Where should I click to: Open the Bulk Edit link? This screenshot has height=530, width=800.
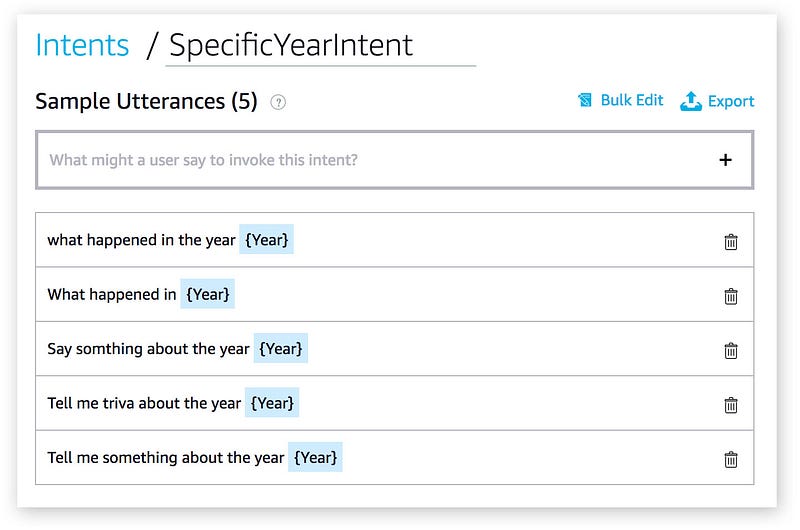[x=632, y=100]
